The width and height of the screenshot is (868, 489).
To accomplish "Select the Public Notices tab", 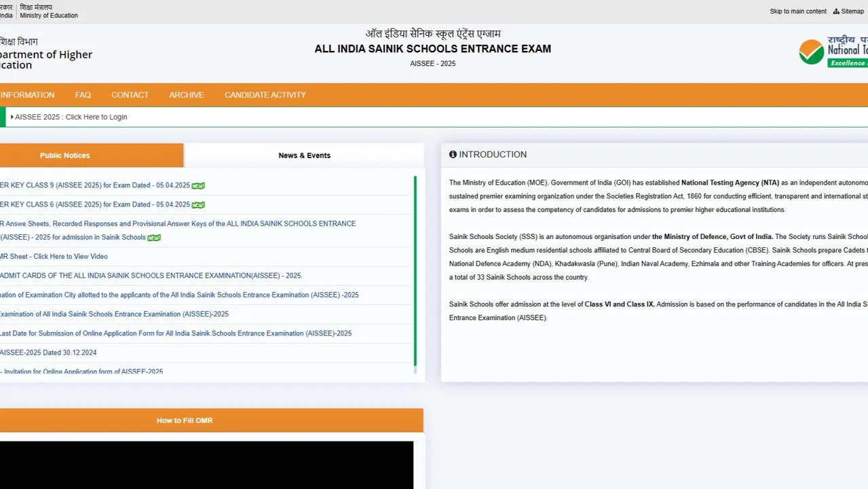I will click(x=64, y=156).
